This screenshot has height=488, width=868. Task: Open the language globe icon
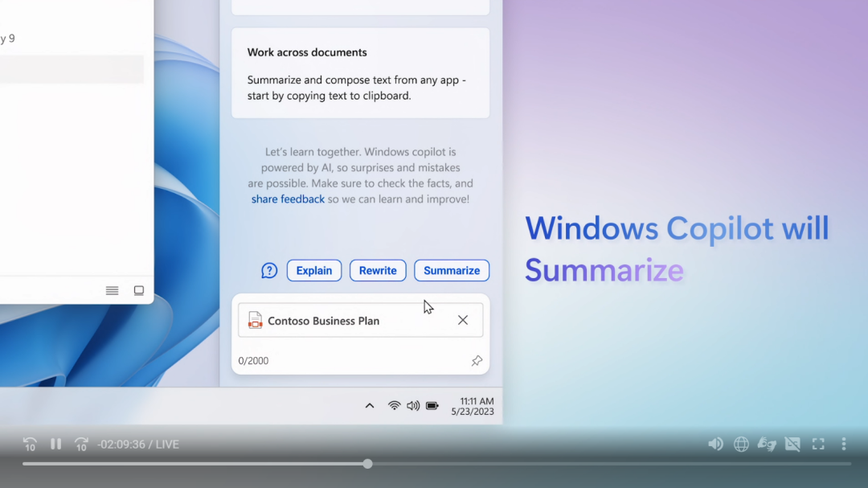coord(741,444)
